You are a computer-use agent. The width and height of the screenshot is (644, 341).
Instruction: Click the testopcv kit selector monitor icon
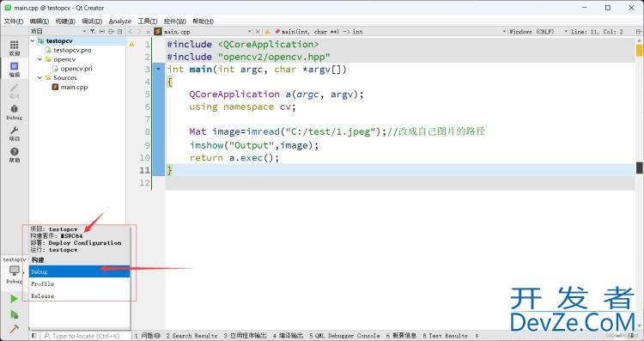click(x=14, y=271)
